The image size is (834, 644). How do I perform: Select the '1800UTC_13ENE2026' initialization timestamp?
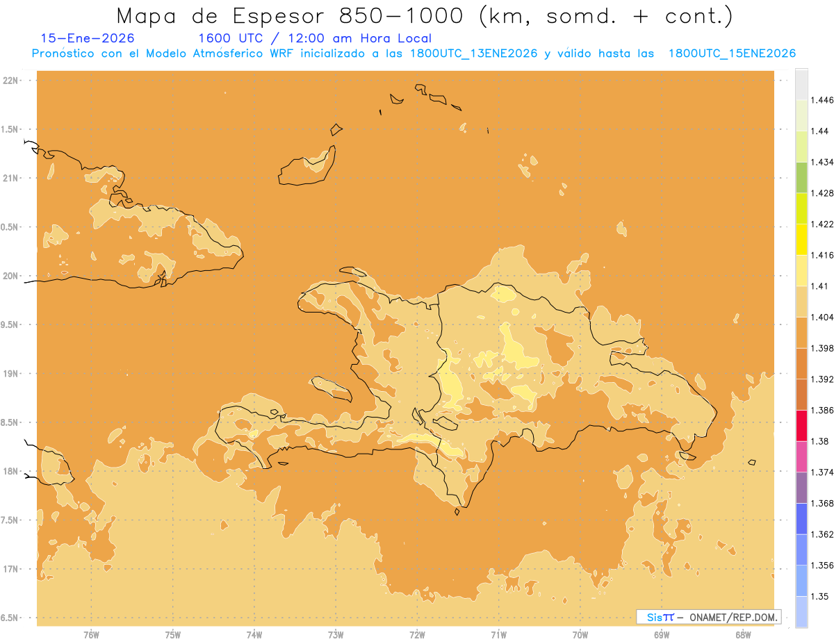coord(474,53)
